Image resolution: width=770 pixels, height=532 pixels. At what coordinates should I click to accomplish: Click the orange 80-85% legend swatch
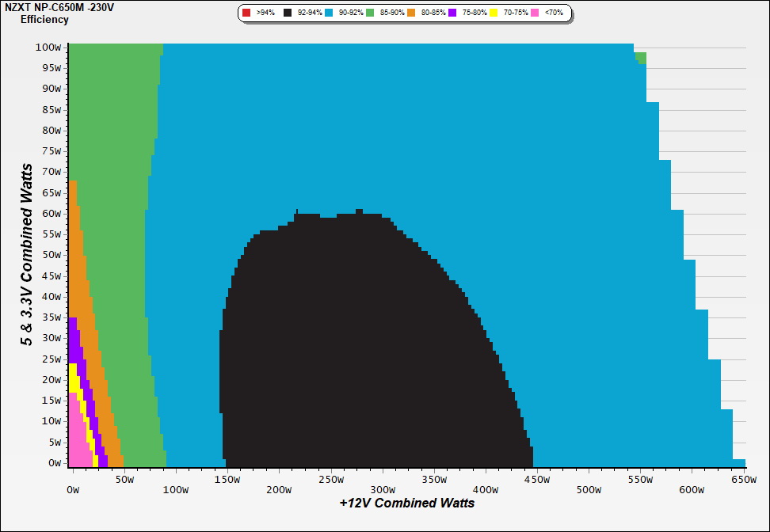pyautogui.click(x=412, y=13)
